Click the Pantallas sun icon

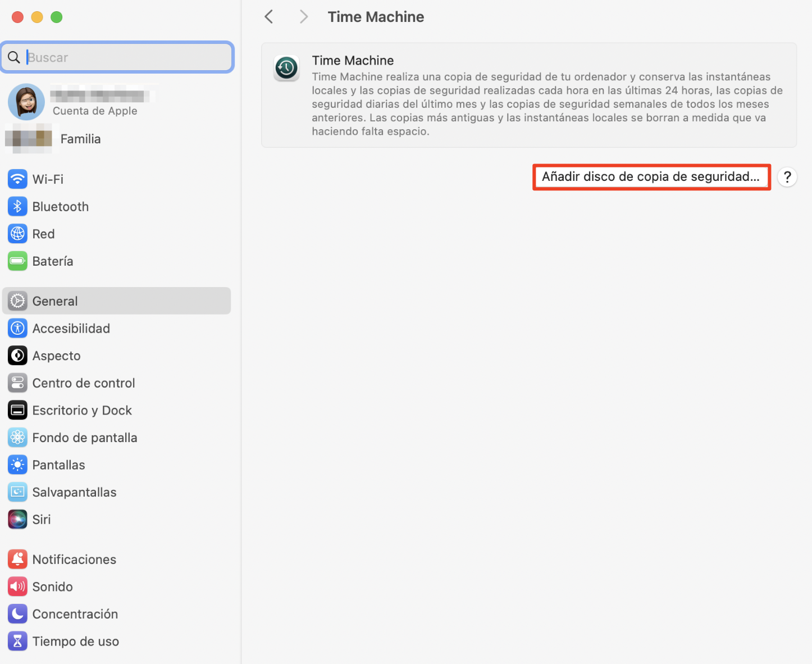pos(17,465)
